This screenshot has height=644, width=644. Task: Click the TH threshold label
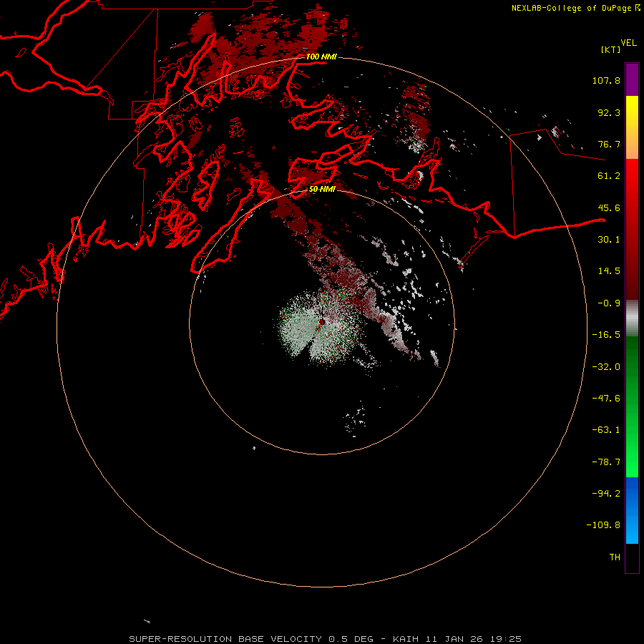tap(615, 557)
